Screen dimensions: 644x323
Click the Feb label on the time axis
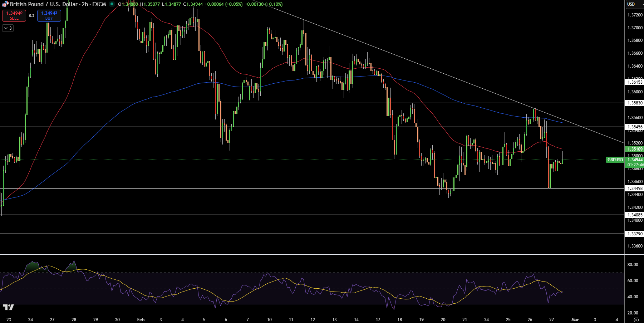(141, 319)
